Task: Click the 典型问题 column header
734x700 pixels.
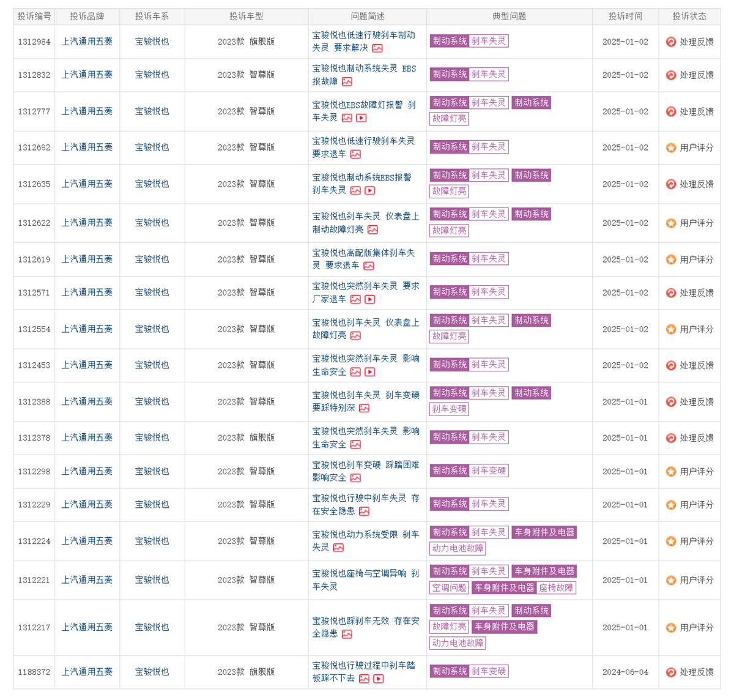Action: click(x=509, y=17)
